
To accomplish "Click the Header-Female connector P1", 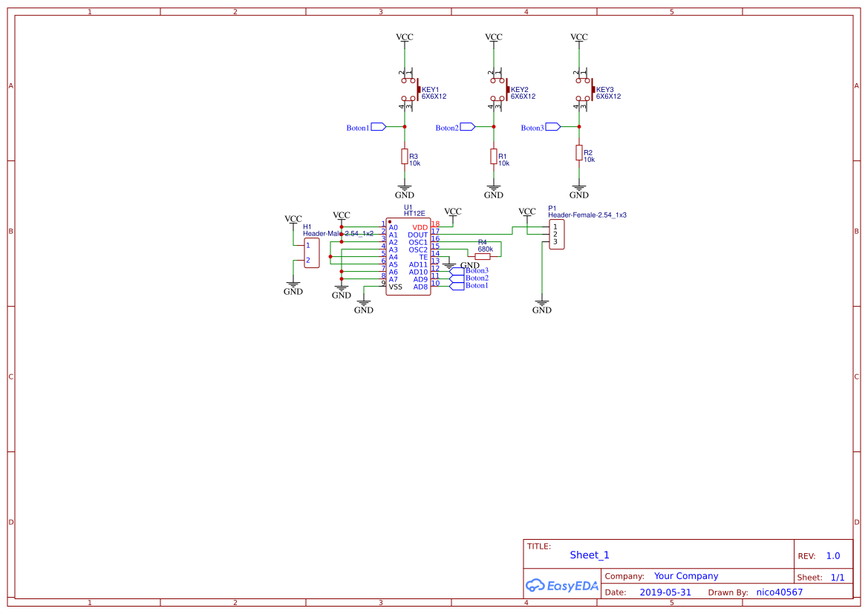I will coord(557,234).
